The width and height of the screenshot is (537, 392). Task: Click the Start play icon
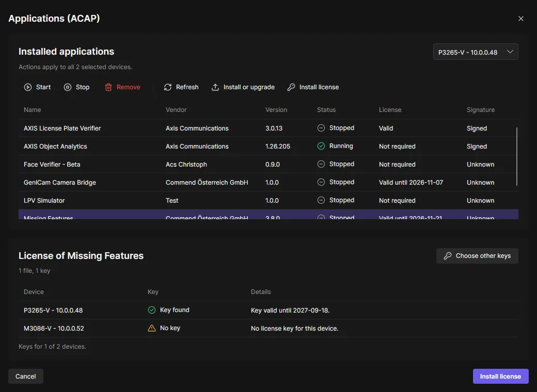click(28, 87)
